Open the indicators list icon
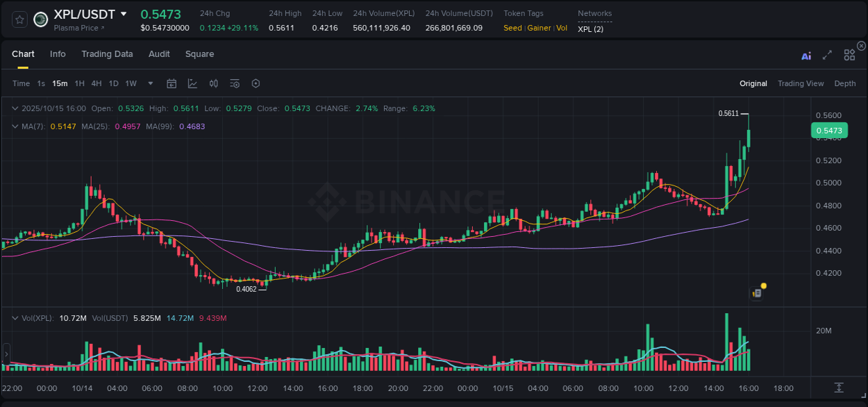Image resolution: width=868 pixels, height=407 pixels. pyautogui.click(x=234, y=83)
